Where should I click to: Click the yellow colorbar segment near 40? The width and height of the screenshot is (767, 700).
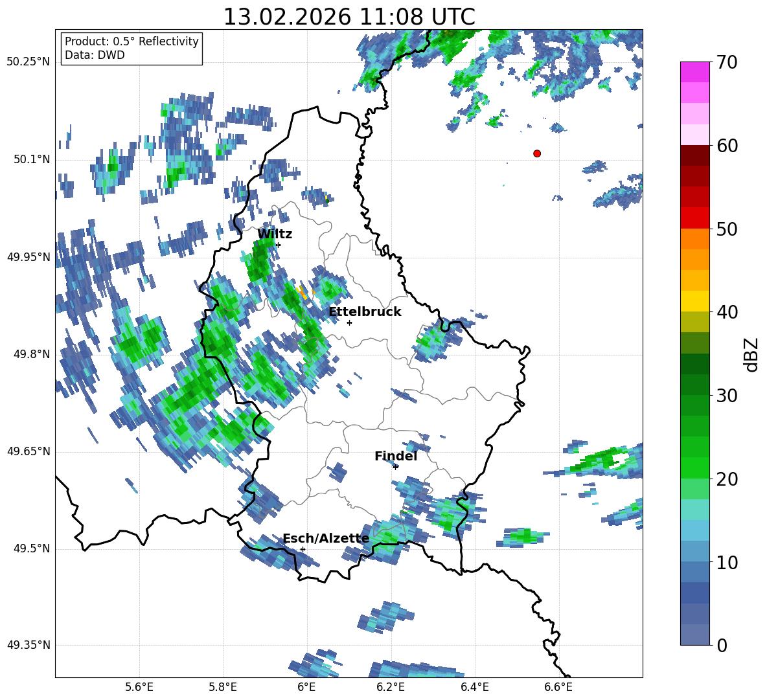(694, 301)
